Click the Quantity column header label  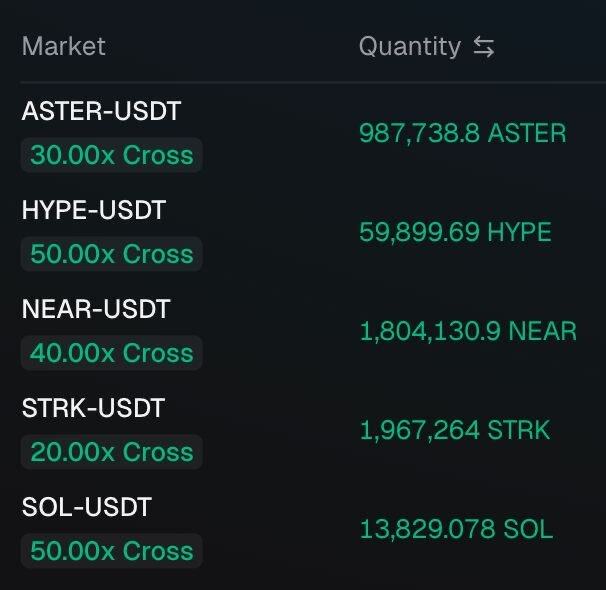pos(409,47)
